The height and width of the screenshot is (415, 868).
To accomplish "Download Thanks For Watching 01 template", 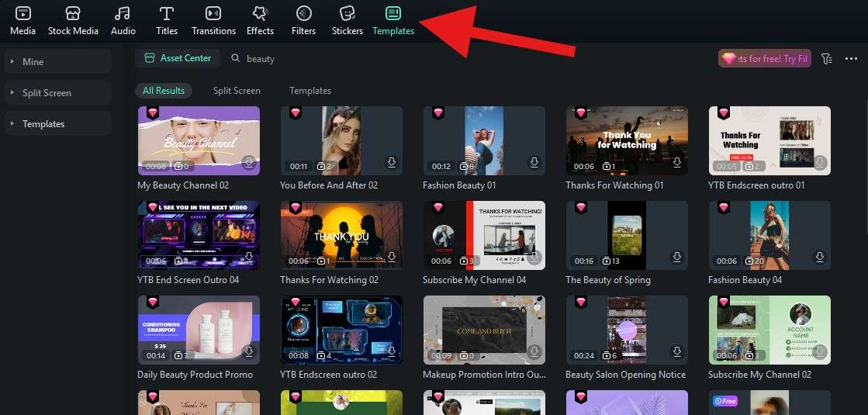I will (x=677, y=162).
